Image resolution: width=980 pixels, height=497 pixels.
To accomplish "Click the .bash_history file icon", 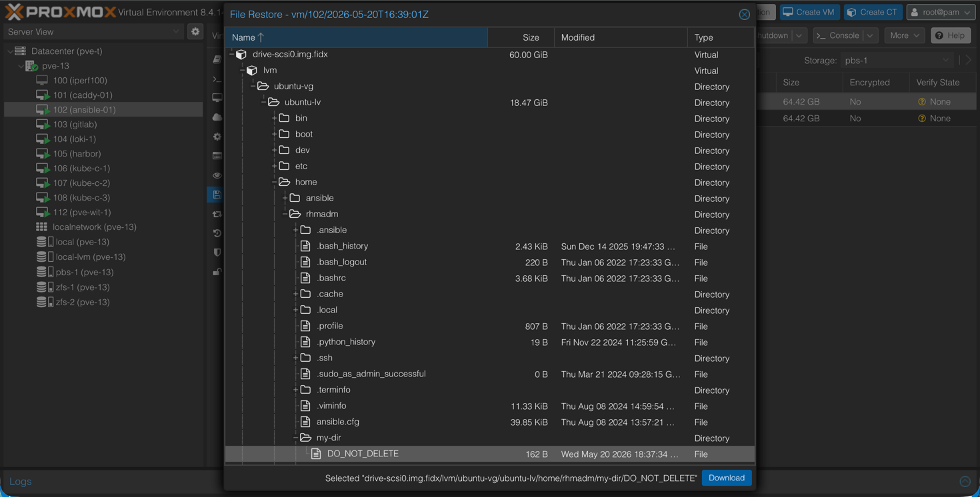I will click(305, 247).
